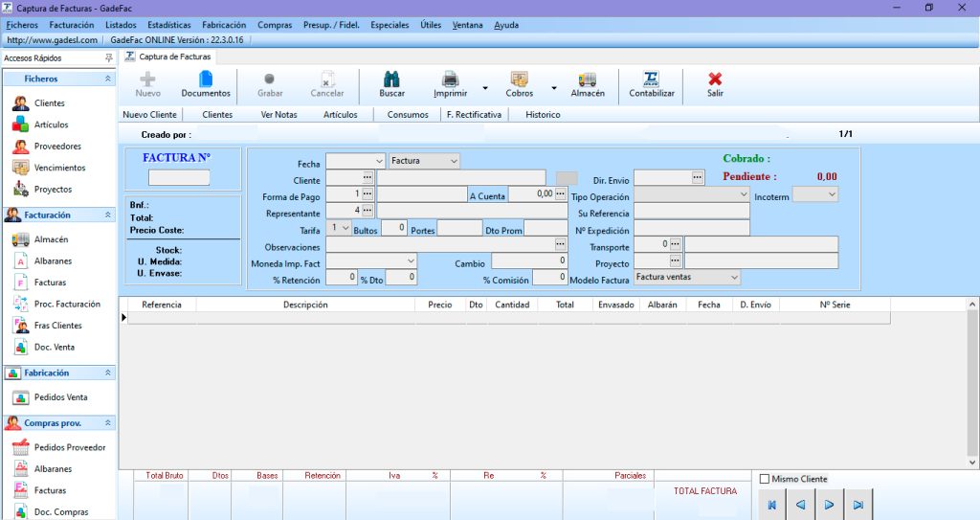Enable the Mismo Cliente checkbox
The height and width of the screenshot is (520, 980).
click(764, 479)
